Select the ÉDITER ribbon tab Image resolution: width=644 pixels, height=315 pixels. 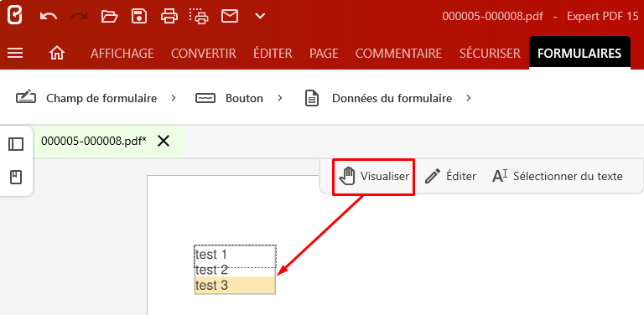tap(273, 53)
